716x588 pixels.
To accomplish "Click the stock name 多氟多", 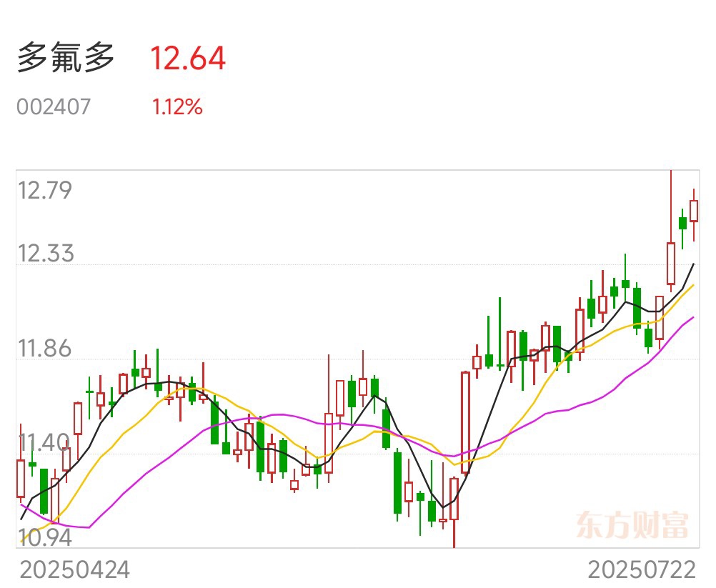I will [x=65, y=58].
